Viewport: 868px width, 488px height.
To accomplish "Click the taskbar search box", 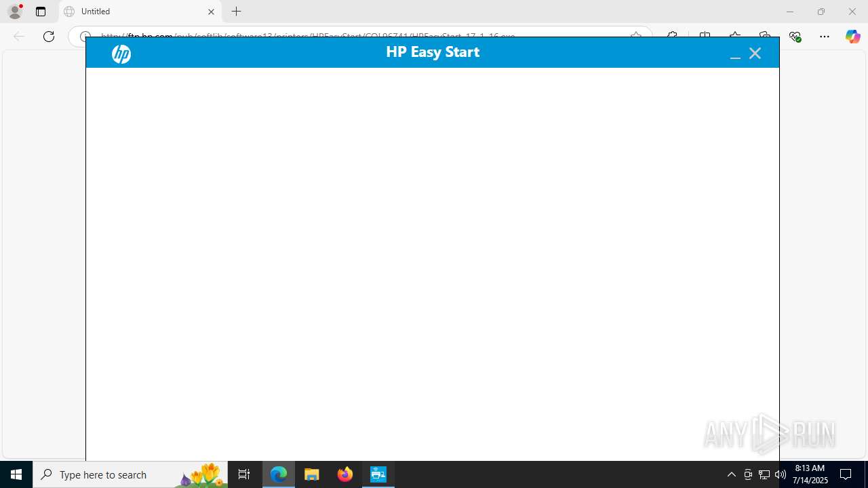I will [x=130, y=474].
